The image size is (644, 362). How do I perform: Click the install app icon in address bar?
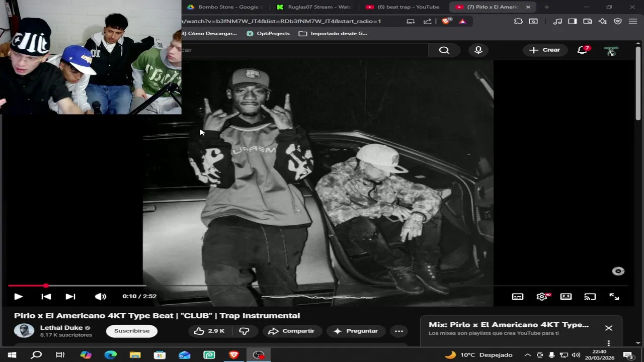[x=411, y=21]
